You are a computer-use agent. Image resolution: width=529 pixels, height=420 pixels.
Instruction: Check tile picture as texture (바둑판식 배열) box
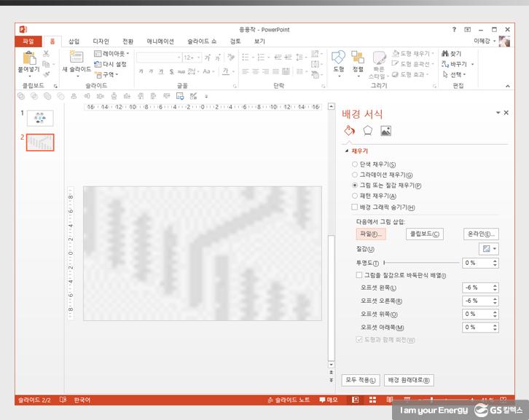click(358, 275)
